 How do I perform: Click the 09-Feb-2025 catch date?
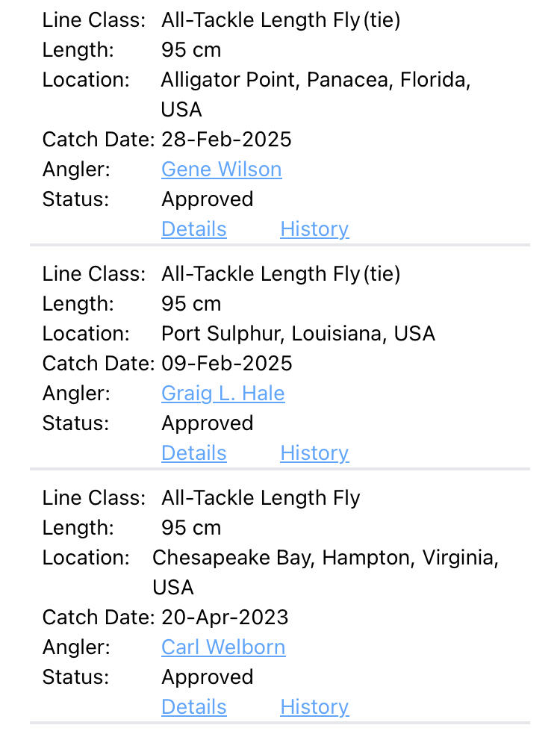pyautogui.click(x=227, y=364)
